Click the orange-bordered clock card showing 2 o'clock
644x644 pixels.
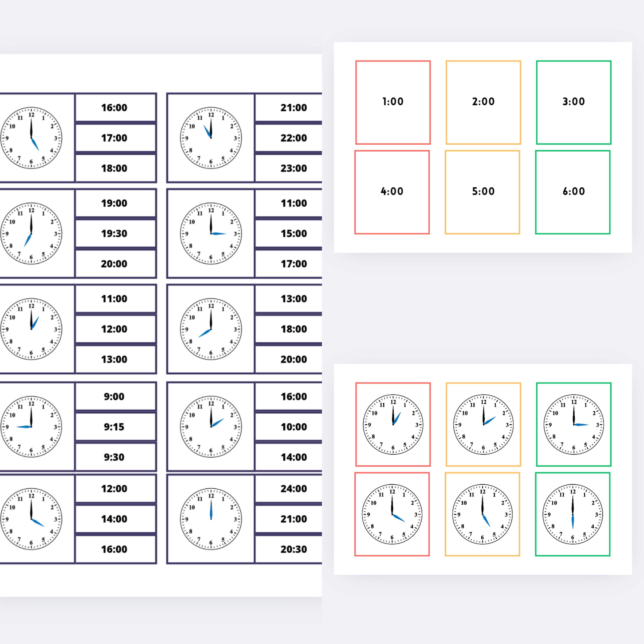pos(483,424)
